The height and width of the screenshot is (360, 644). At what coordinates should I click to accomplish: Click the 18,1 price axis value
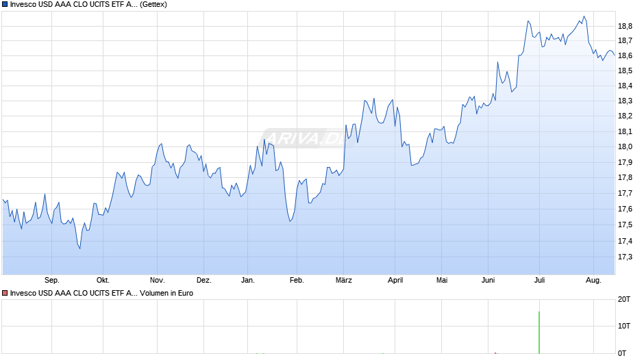625,132
